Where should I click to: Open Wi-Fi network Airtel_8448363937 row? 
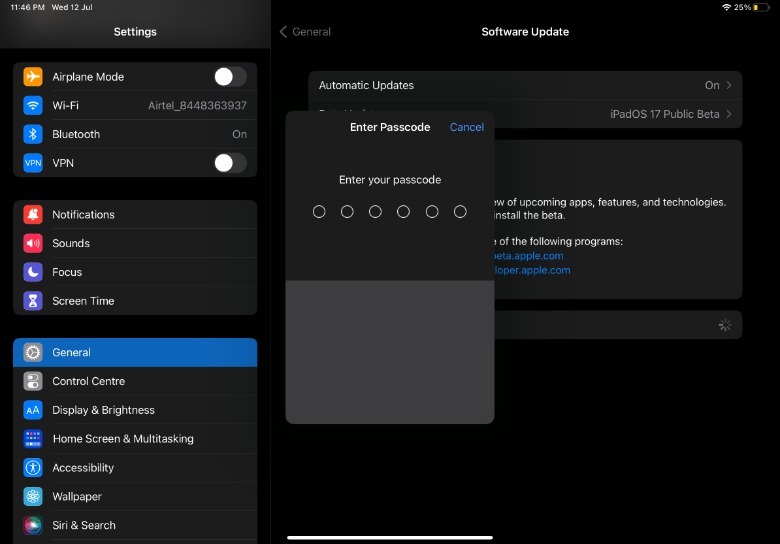point(135,105)
